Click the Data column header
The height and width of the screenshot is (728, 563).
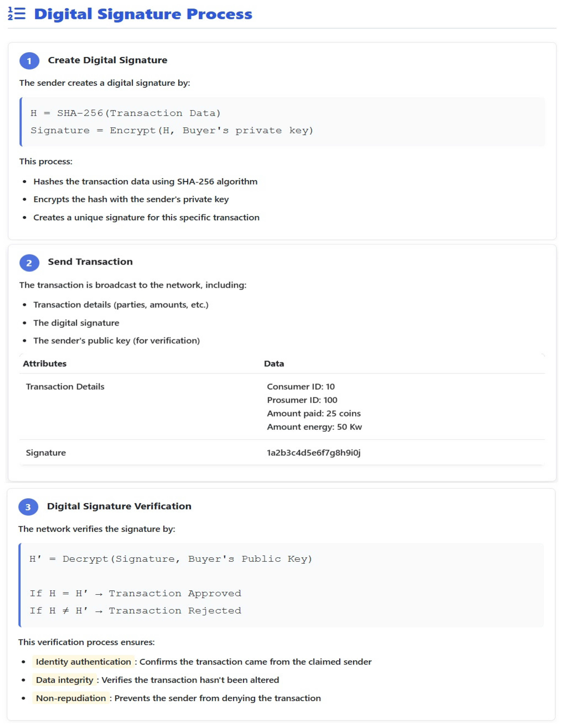[x=274, y=364]
